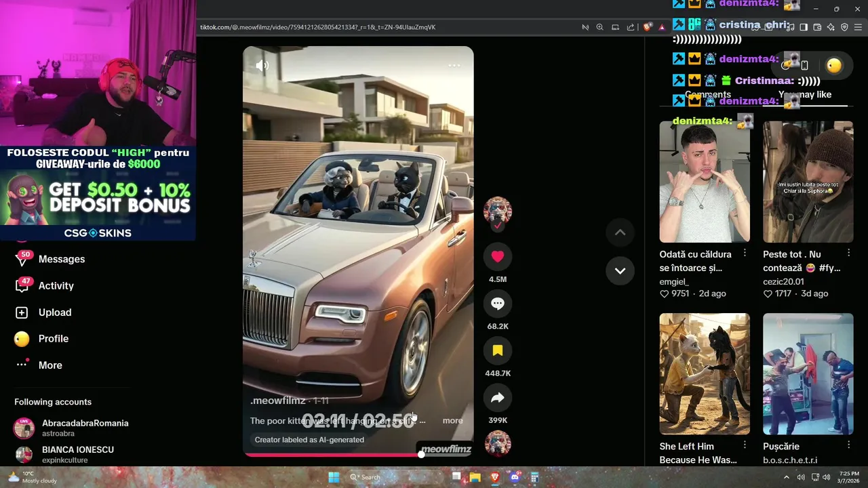868x488 pixels.
Task: Switch to the Comments tab
Action: [x=708, y=95]
